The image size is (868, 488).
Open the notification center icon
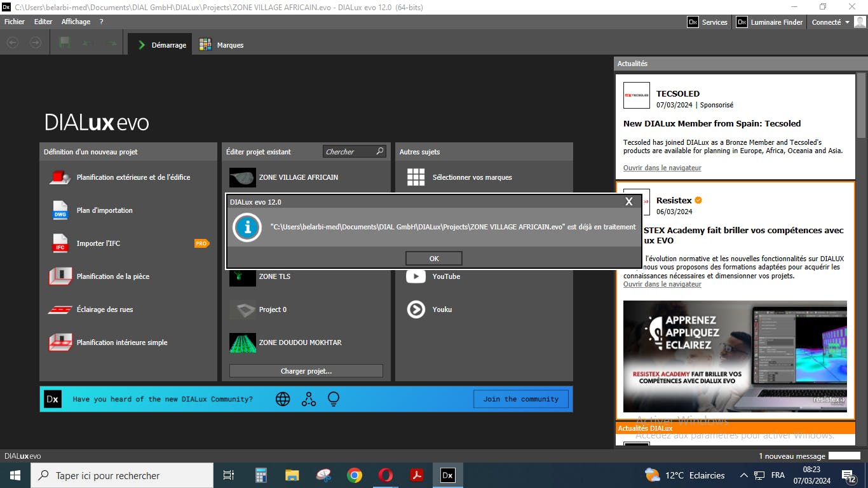pos(849,475)
